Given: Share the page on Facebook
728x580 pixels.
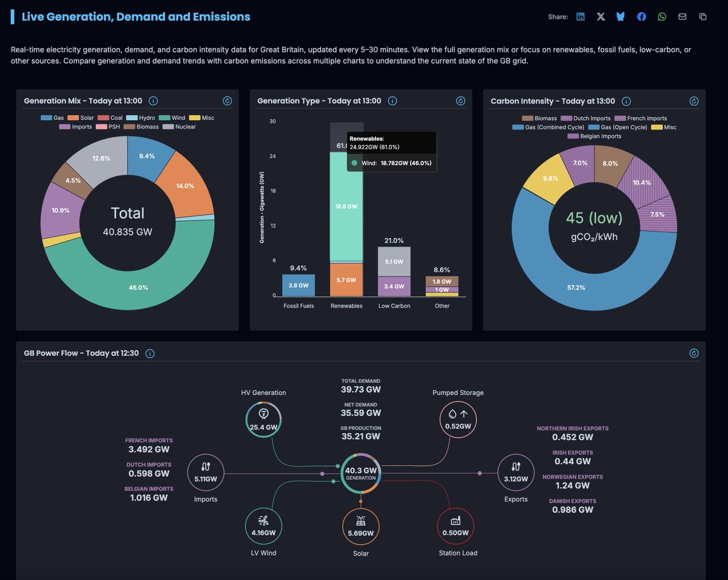Looking at the screenshot, I should click(x=641, y=16).
